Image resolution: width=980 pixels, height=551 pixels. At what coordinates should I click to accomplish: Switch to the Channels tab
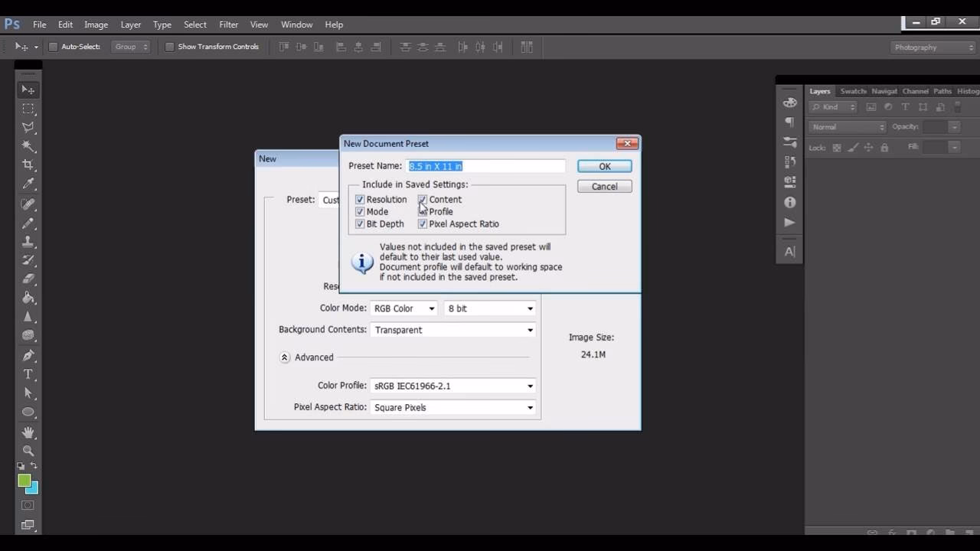point(915,90)
